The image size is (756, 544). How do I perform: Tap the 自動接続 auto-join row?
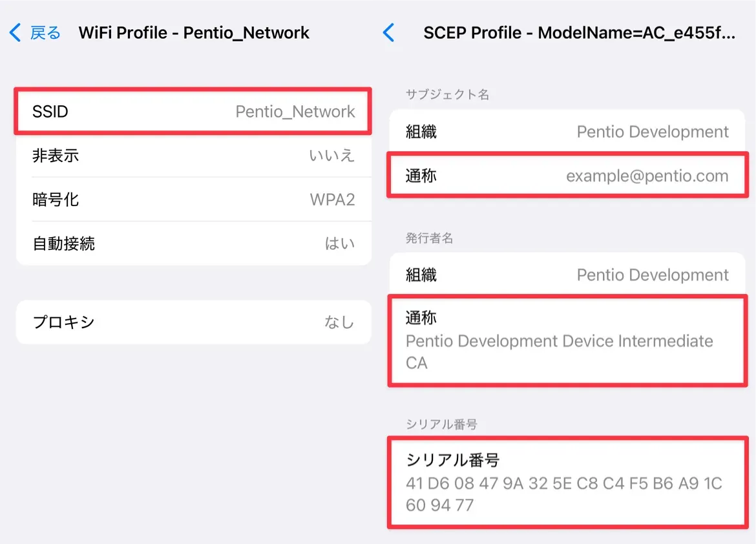[193, 244]
